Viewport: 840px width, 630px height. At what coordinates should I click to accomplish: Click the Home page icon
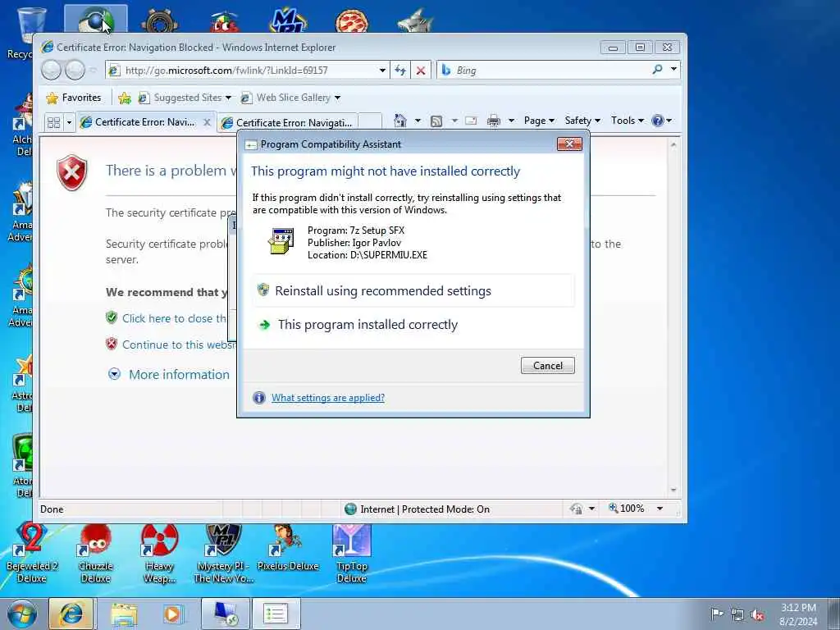400,121
